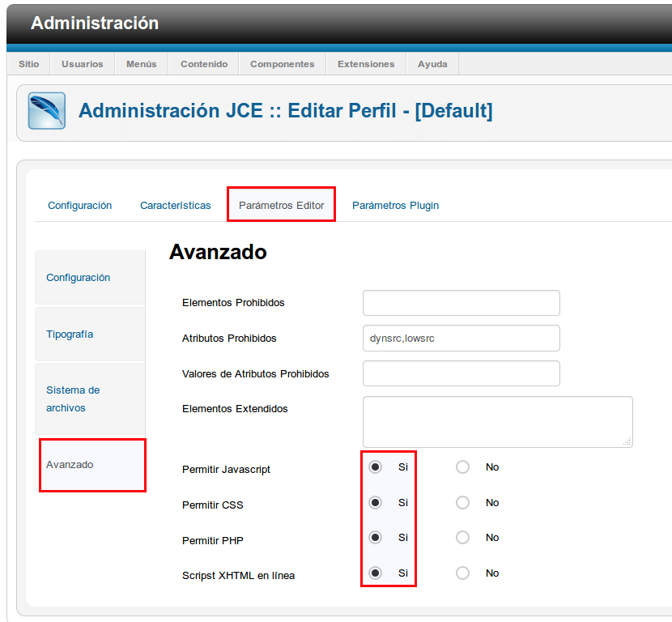Click the Elementos Prohibidos input field
672x622 pixels.
point(461,303)
